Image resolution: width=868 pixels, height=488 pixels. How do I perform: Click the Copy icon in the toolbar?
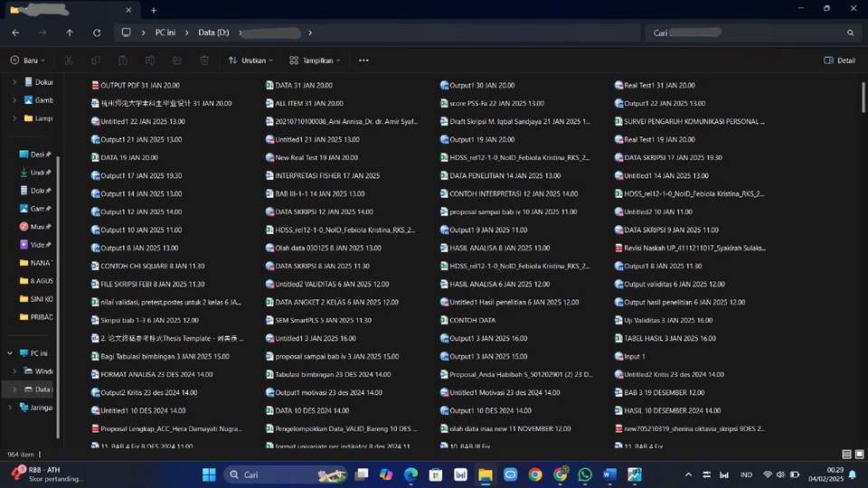pyautogui.click(x=96, y=61)
